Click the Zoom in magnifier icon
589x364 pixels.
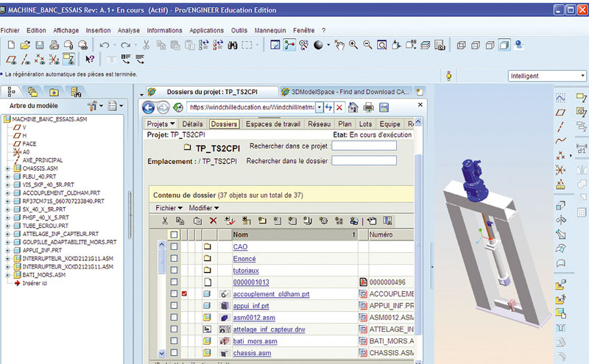click(x=353, y=45)
